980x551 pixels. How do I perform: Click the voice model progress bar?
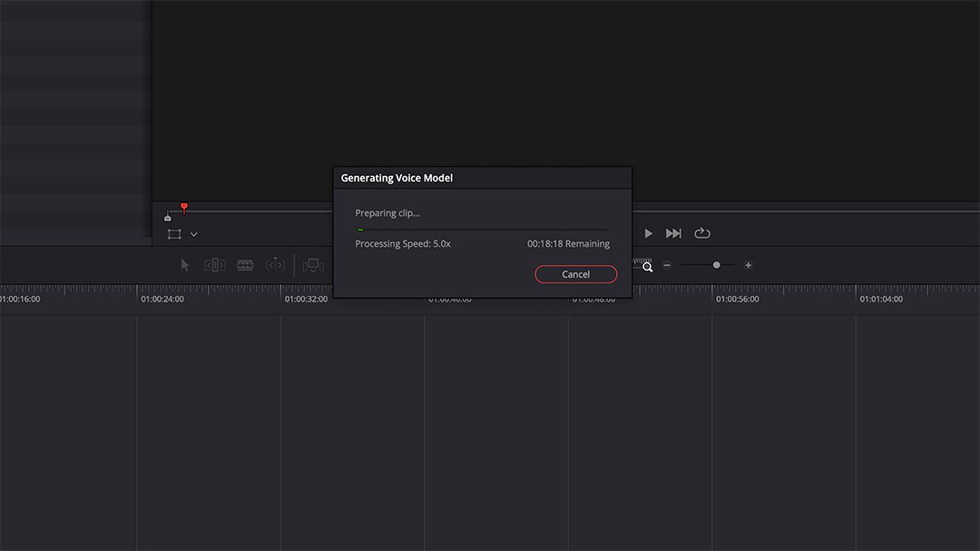[x=483, y=230]
